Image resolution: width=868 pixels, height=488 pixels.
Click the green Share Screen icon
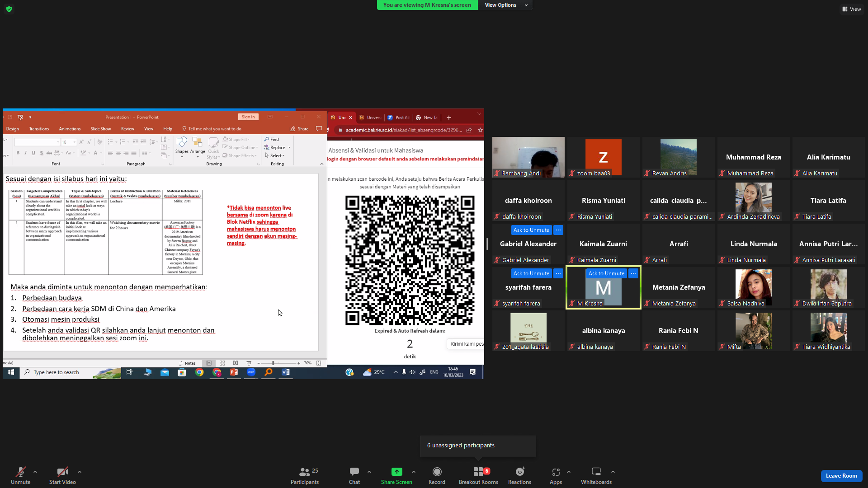tap(396, 472)
